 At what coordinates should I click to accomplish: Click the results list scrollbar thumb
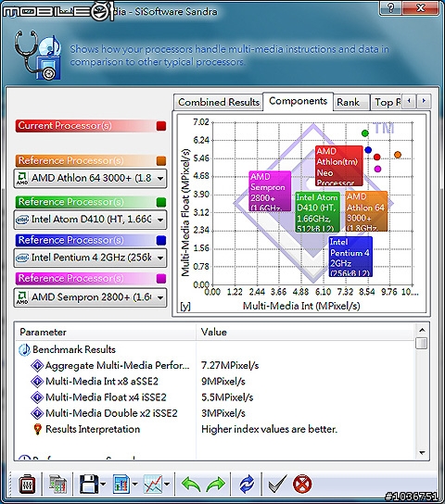point(421,343)
